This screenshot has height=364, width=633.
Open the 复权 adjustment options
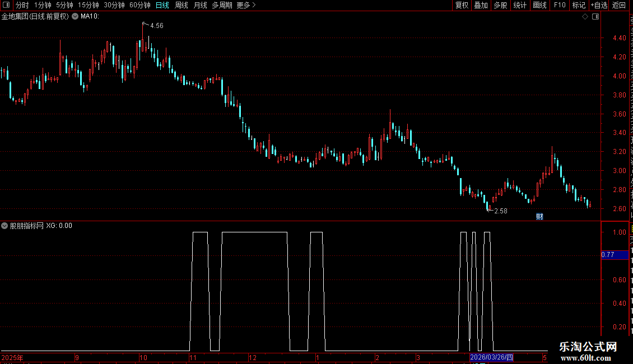click(462, 5)
